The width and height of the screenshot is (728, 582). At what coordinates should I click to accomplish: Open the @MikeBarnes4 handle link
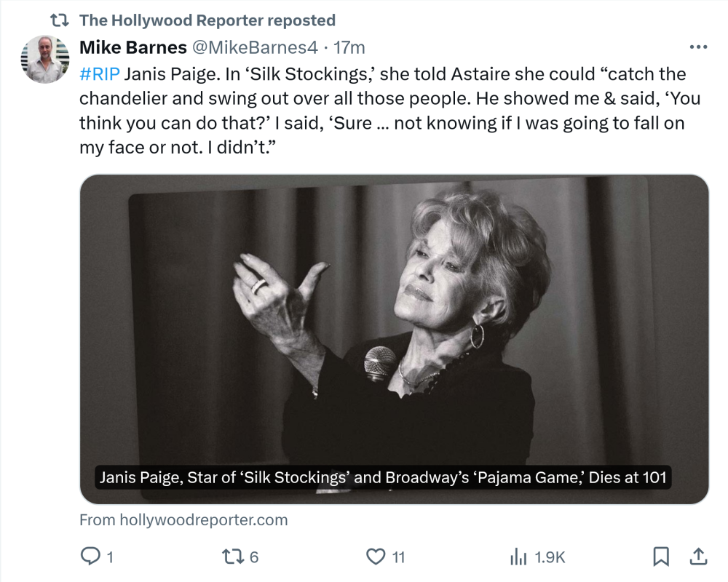254,47
